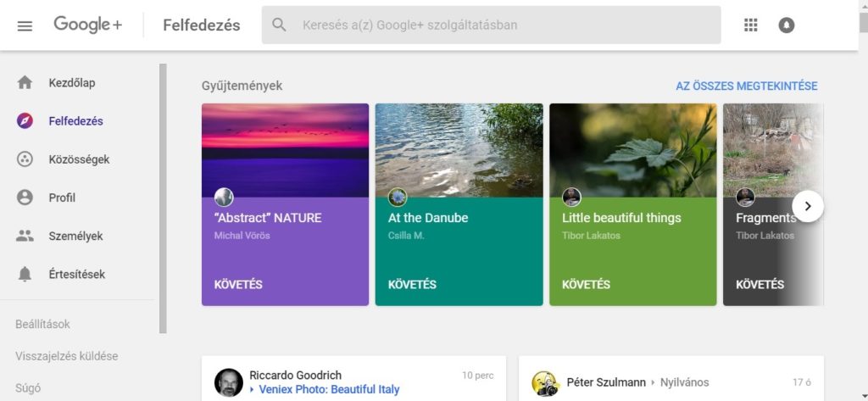This screenshot has width=868, height=401.
Task: Follow the "Abstract" NATURE collection
Action: (x=238, y=285)
